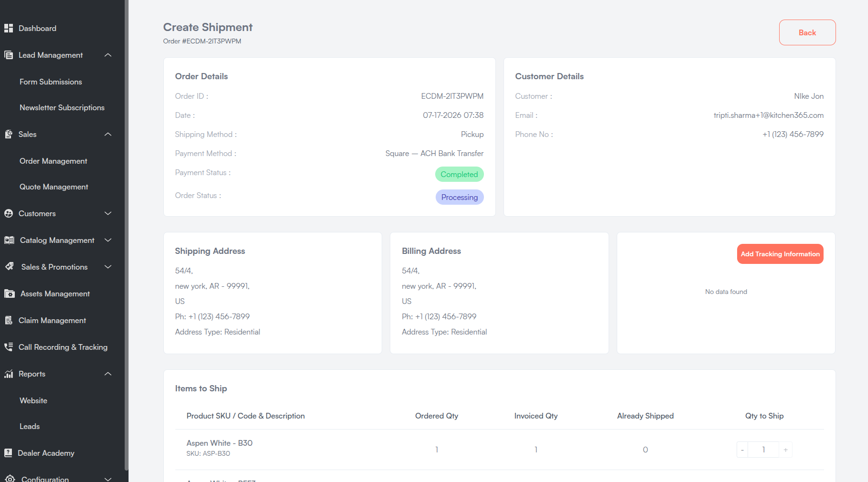Click the Processing order status badge
Screen dimensions: 868x482
click(x=460, y=197)
